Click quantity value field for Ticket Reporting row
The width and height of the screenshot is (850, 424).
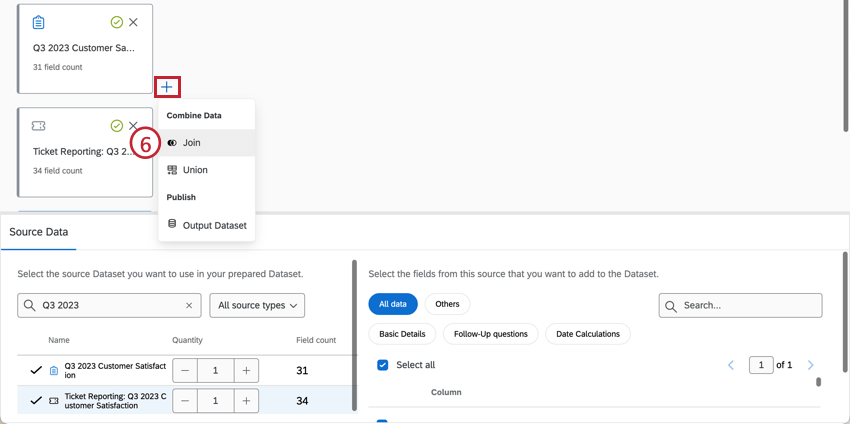click(216, 401)
